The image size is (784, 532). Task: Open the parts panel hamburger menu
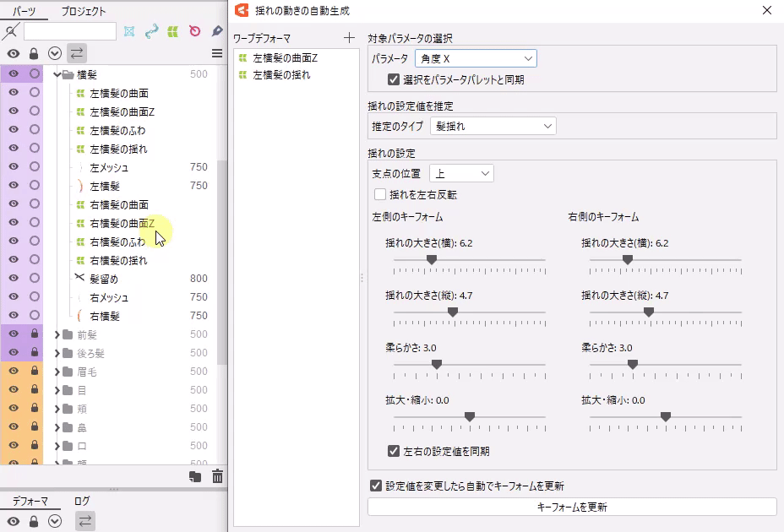click(x=217, y=53)
